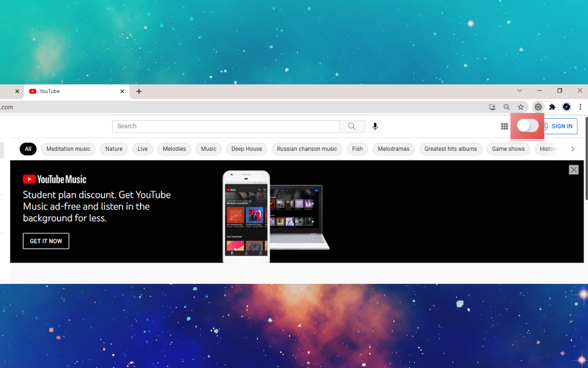
Task: Filter by Fish chip
Action: (357, 149)
